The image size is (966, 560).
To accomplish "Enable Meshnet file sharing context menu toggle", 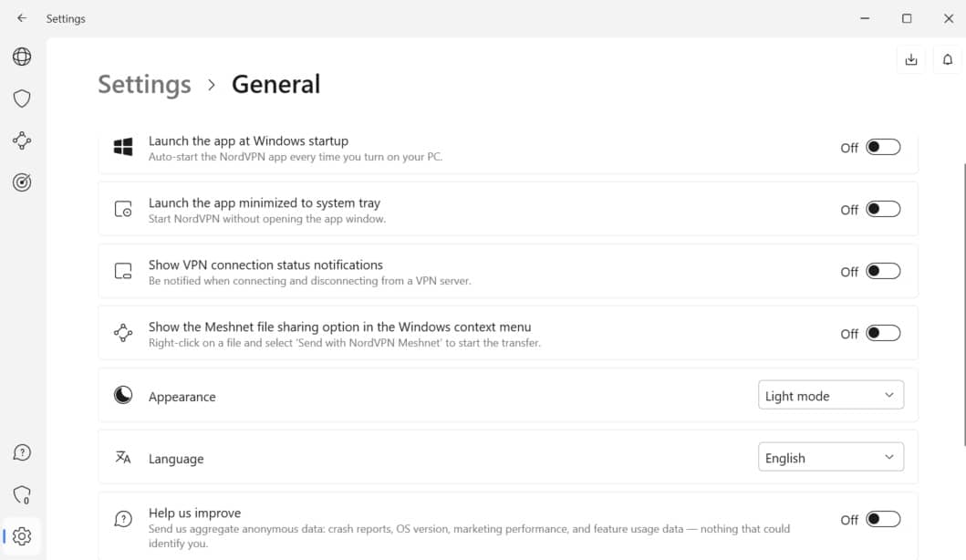I will (883, 333).
